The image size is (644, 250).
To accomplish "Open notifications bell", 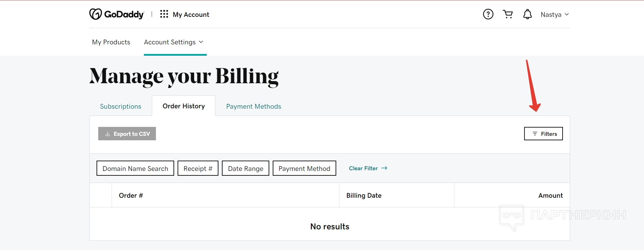I will pyautogui.click(x=528, y=14).
